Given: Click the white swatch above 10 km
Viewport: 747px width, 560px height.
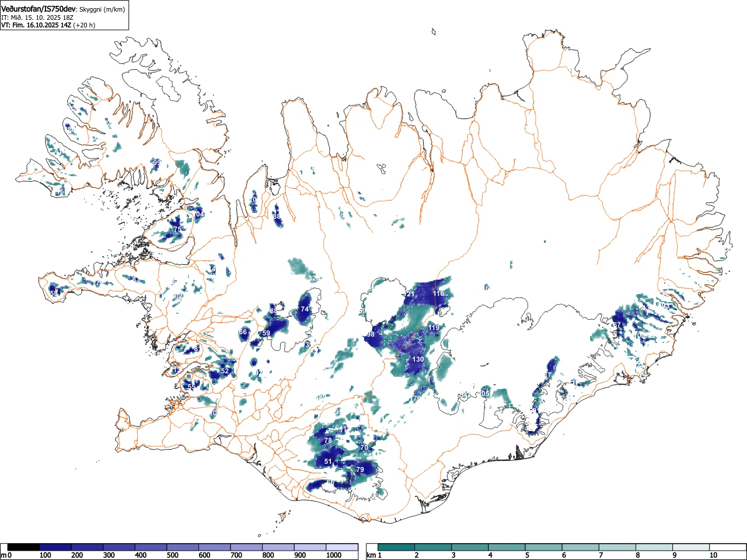Looking at the screenshot, I should [727, 547].
